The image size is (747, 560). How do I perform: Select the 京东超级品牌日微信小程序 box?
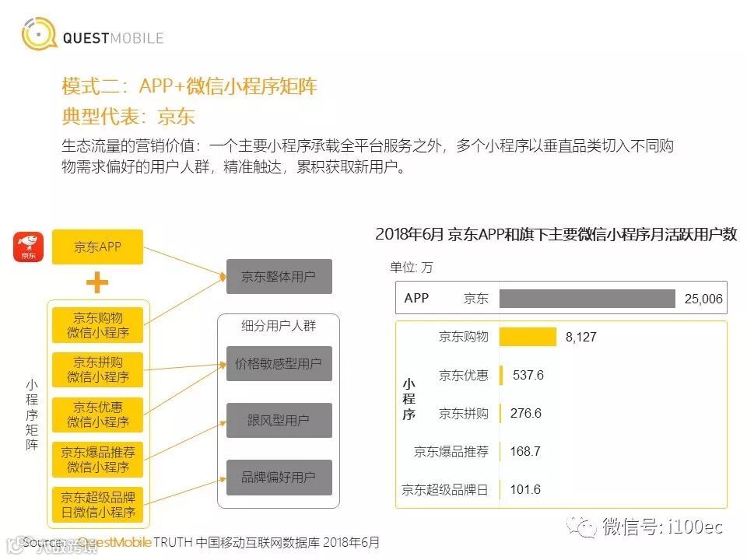click(x=98, y=505)
